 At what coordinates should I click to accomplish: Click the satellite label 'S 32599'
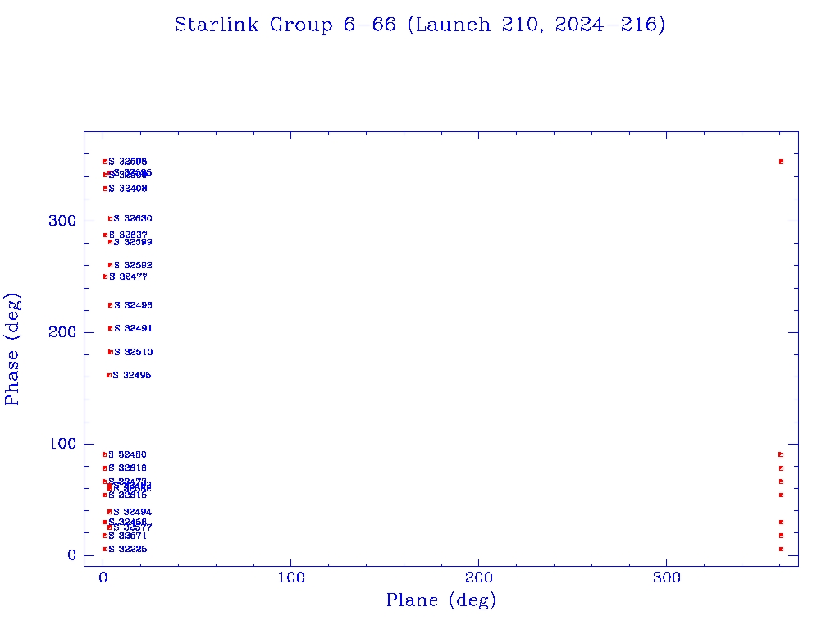[133, 242]
